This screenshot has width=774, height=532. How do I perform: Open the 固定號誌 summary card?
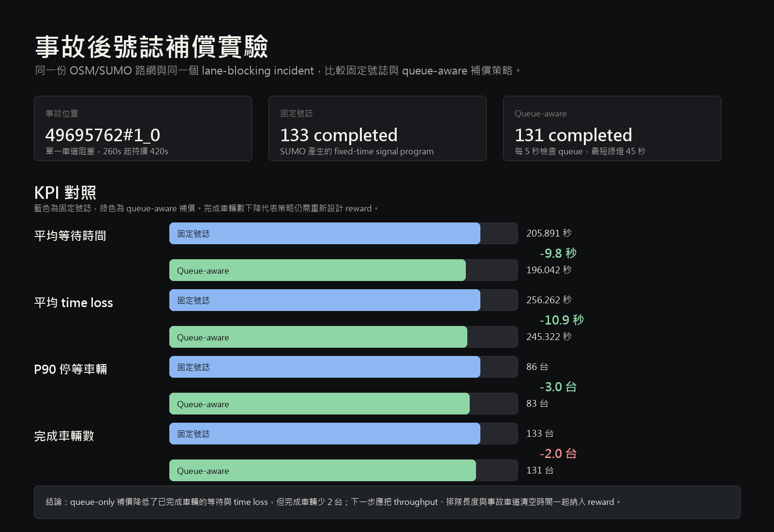pyautogui.click(x=377, y=128)
